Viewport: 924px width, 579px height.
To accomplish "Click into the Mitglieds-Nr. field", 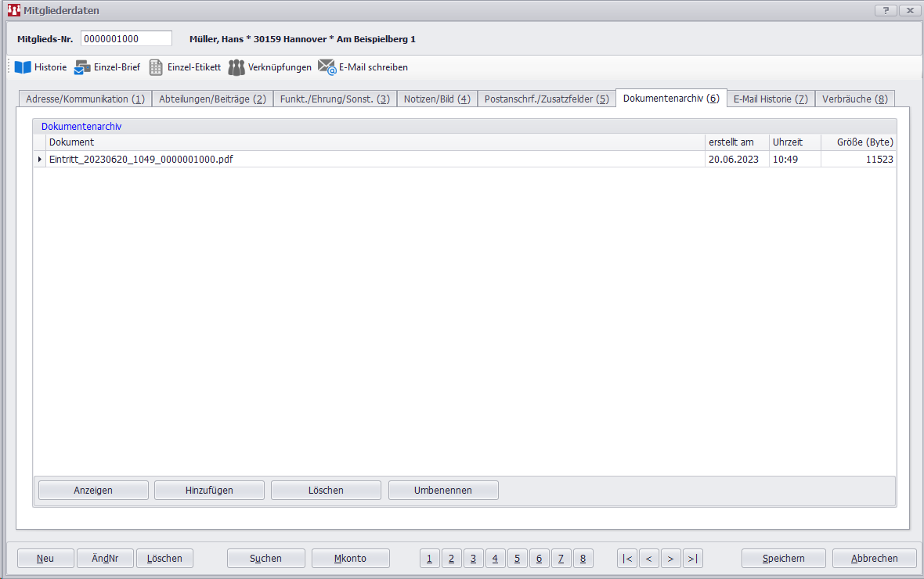I will [x=125, y=39].
